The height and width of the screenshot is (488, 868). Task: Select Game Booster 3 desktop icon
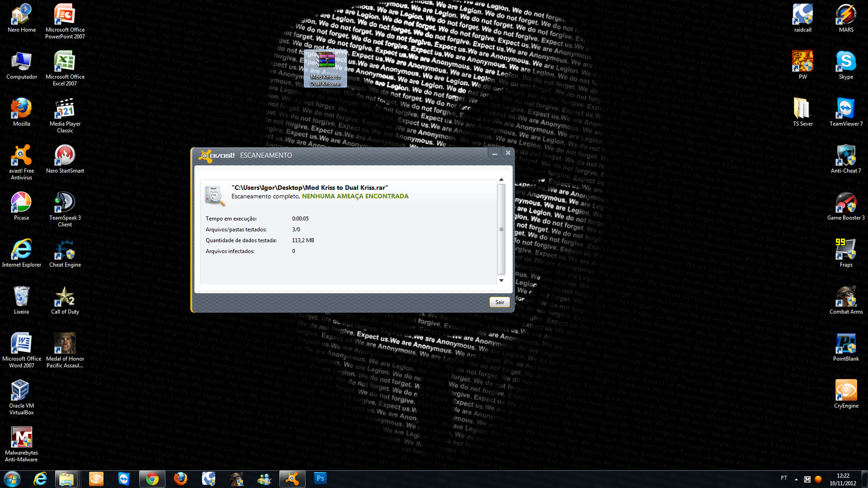coord(846,207)
